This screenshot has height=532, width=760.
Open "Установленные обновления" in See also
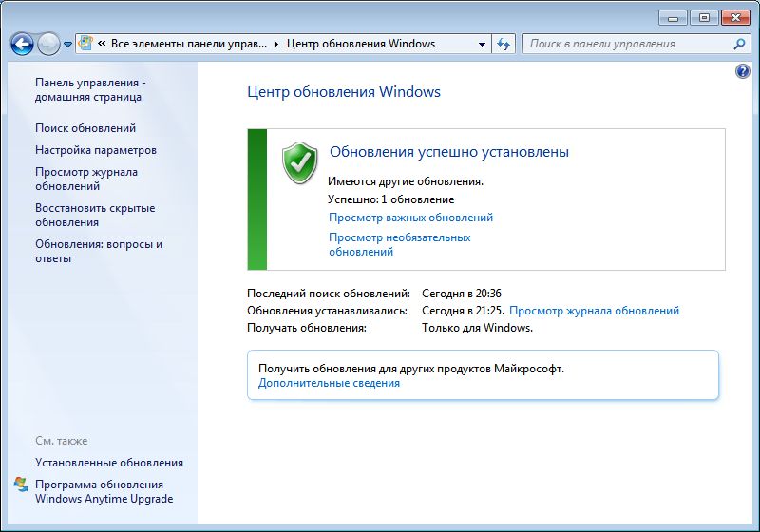pos(109,463)
